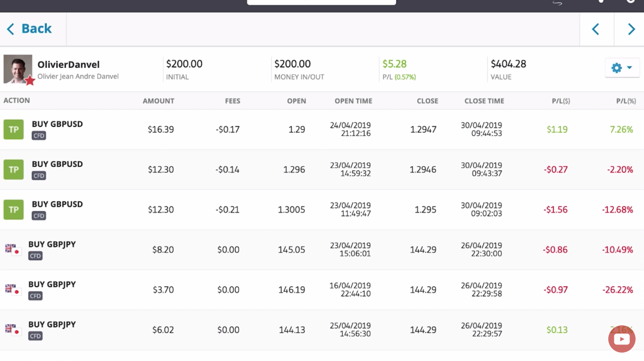Click the CFD badge on the first GBPUSD trade
The height and width of the screenshot is (361, 644).
tap(39, 135)
